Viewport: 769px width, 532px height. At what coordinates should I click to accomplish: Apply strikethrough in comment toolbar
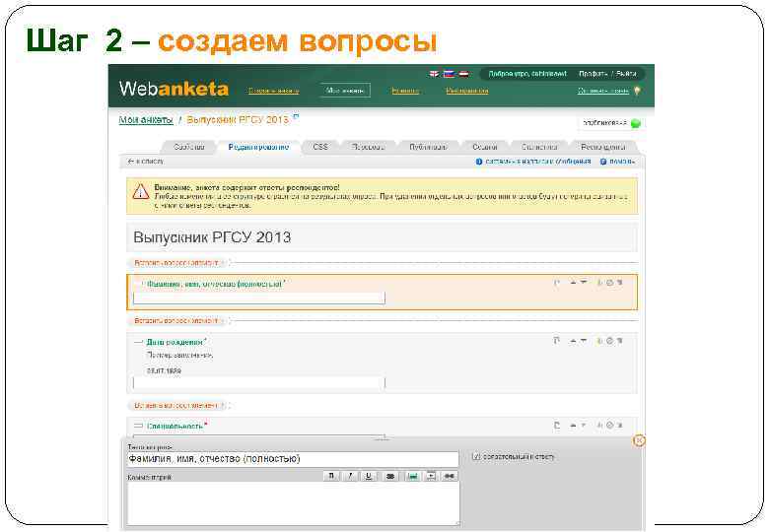pyautogui.click(x=390, y=476)
